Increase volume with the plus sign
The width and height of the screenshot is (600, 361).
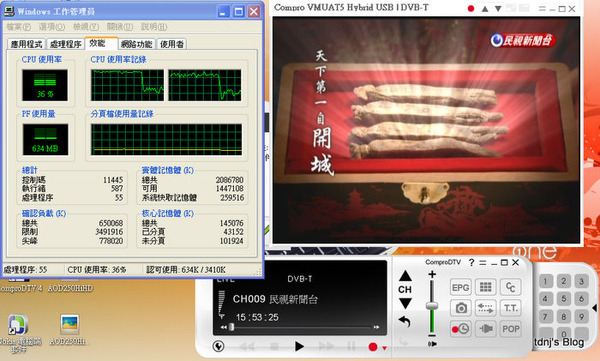click(432, 274)
